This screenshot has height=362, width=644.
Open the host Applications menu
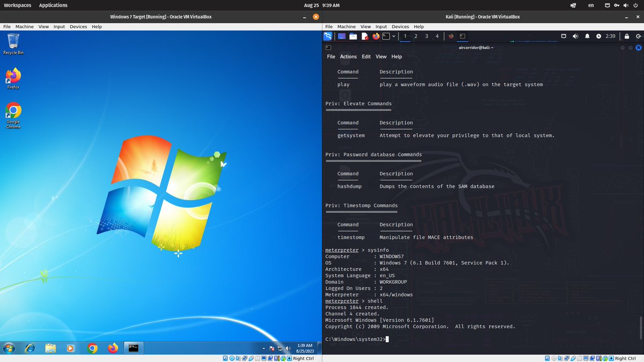point(53,5)
